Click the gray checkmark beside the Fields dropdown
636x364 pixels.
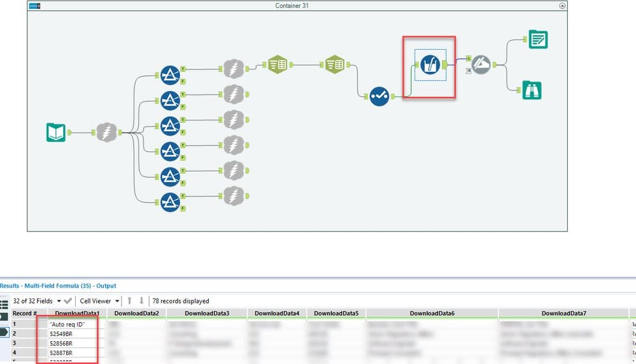68,301
